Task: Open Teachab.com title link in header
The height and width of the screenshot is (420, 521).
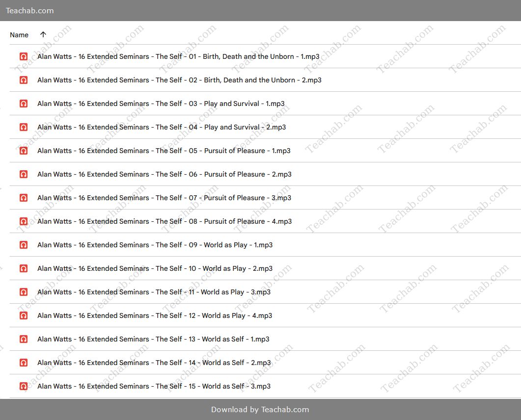Action: (29, 11)
